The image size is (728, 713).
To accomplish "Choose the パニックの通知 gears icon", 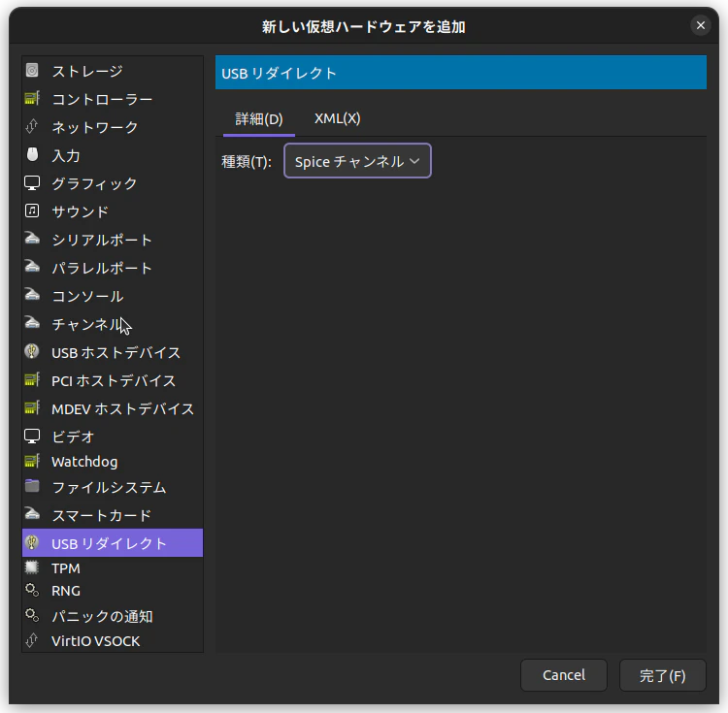I will (32, 616).
